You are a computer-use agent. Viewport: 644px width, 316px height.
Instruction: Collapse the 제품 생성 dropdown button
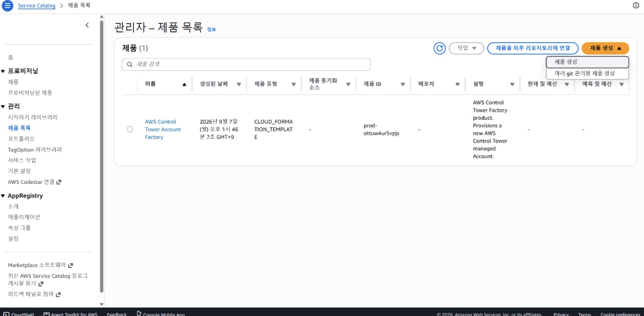click(605, 48)
